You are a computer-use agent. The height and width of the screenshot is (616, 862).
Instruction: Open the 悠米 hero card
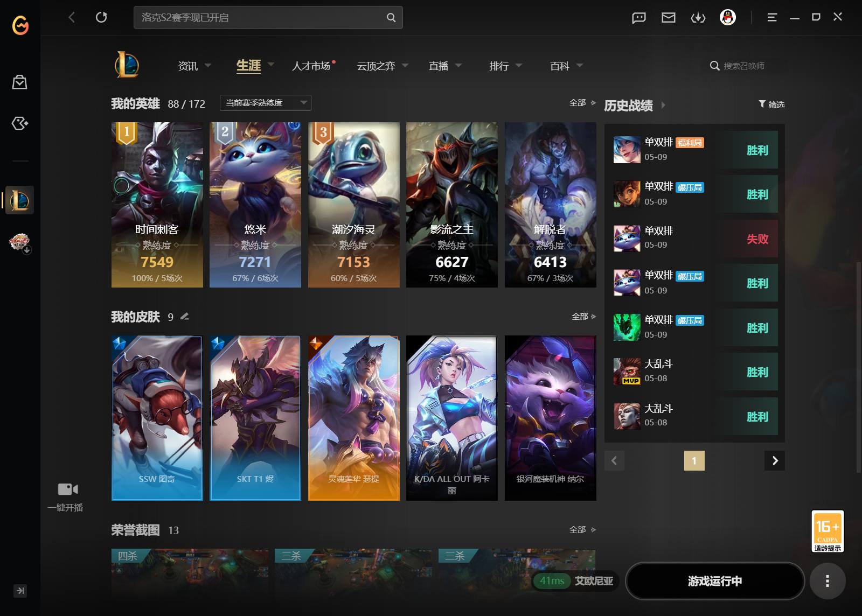click(255, 205)
